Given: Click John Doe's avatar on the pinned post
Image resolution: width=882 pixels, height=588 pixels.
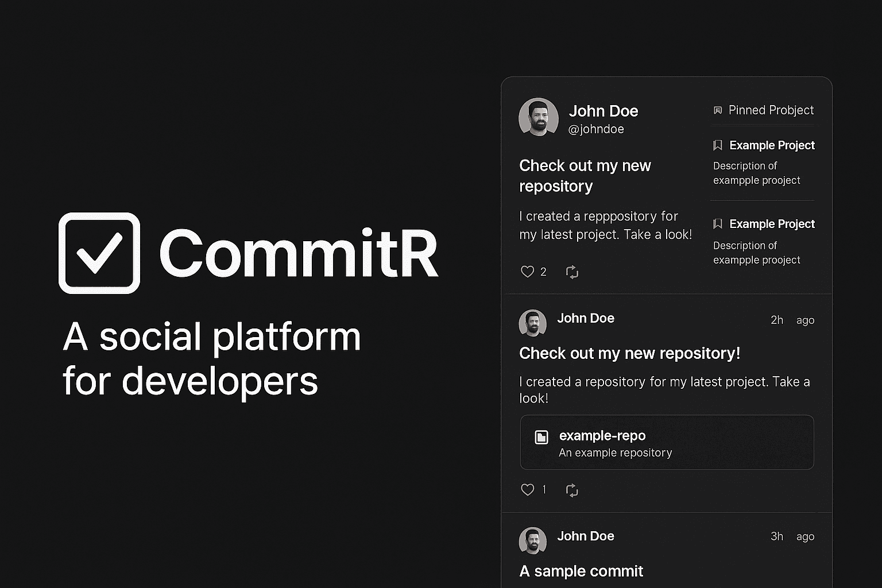Looking at the screenshot, I should 538,117.
